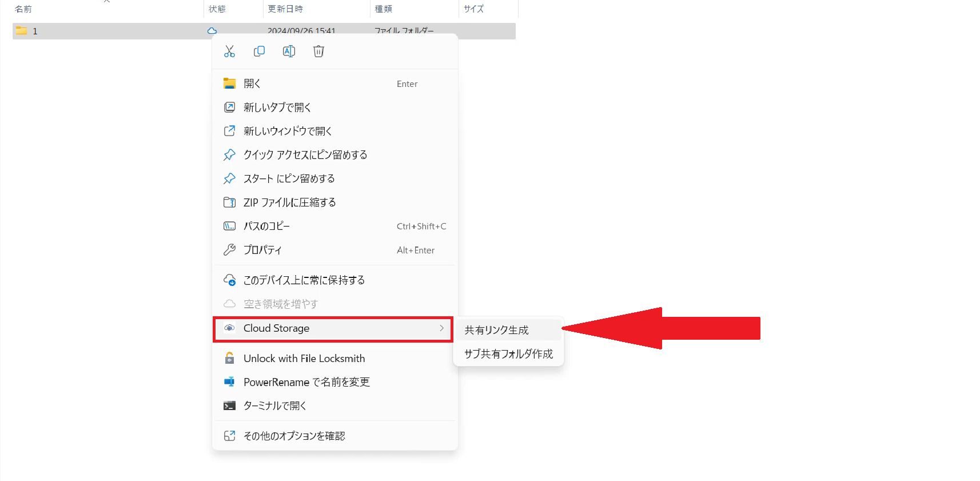Screen dimensions: 980x481
Task: Open その他のオプションを確認
Action: (334, 436)
